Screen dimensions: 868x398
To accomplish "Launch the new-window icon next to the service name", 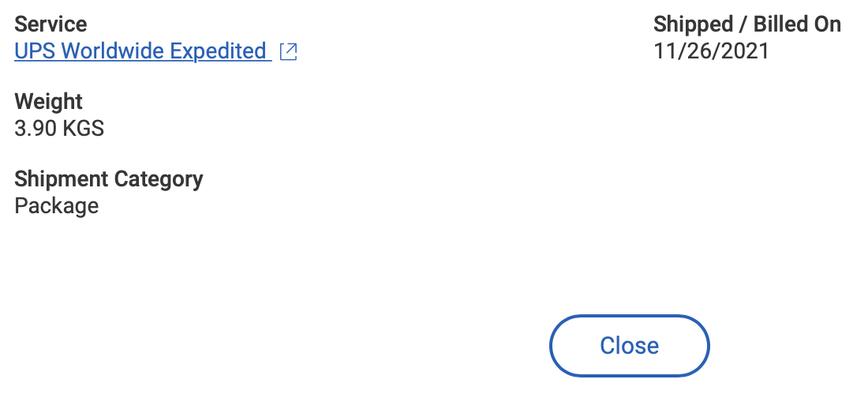I will point(289,52).
